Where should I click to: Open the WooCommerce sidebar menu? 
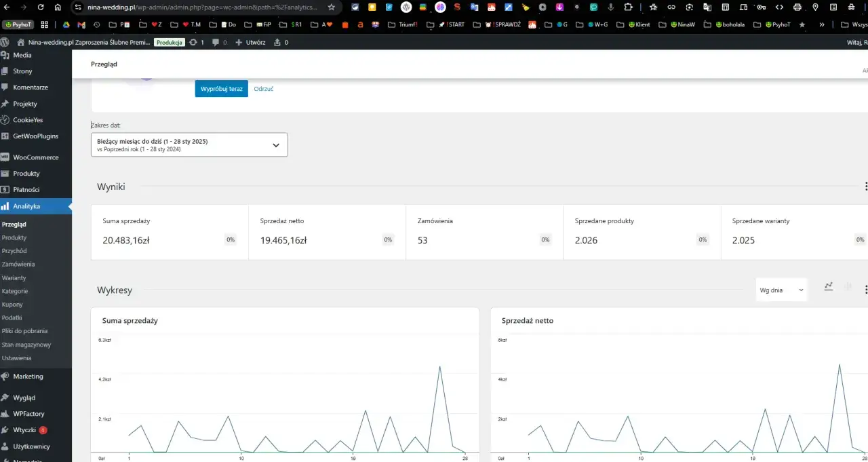(x=35, y=157)
